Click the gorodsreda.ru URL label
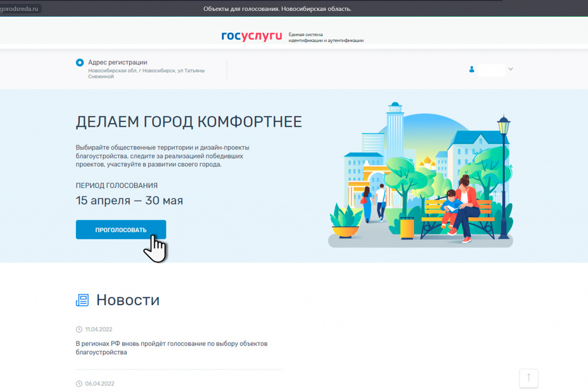 [x=20, y=9]
